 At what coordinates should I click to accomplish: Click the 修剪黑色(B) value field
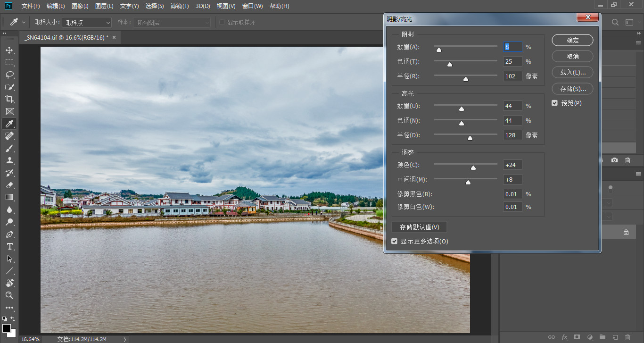pyautogui.click(x=512, y=194)
